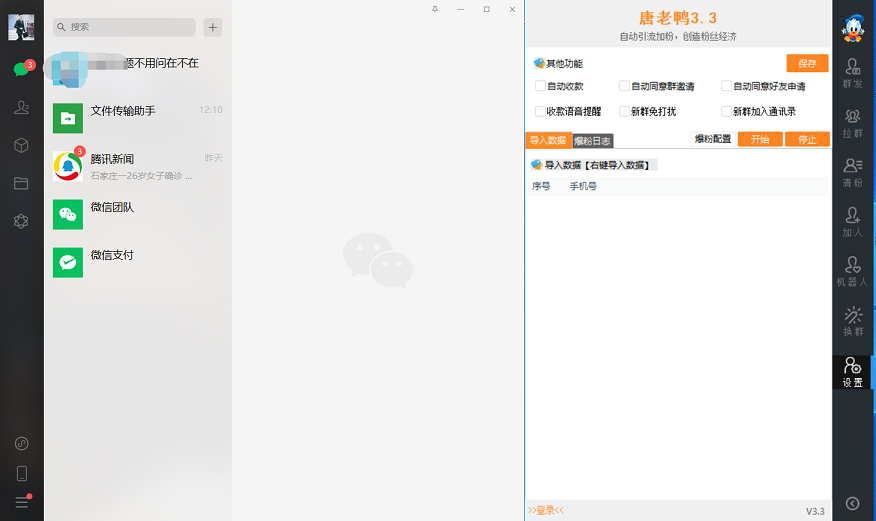Open the Moments aperture icon
Image resolution: width=876 pixels, height=521 pixels.
click(x=21, y=221)
